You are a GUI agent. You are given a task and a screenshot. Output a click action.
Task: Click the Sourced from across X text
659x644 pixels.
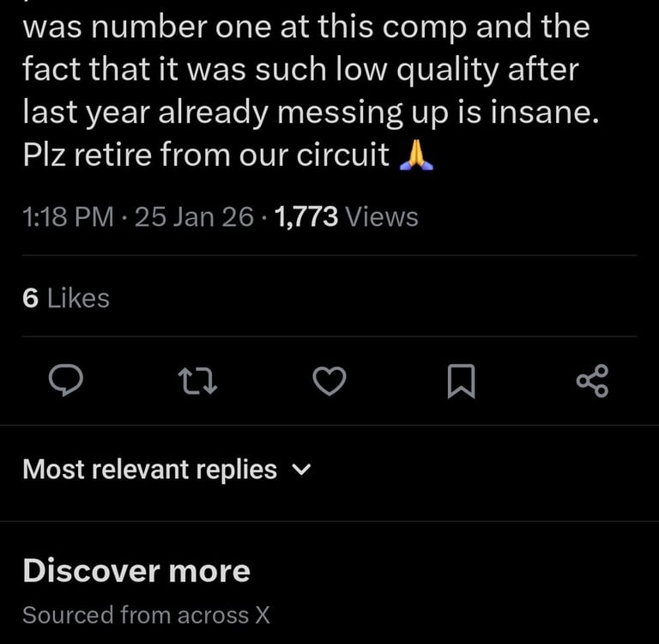(x=147, y=615)
